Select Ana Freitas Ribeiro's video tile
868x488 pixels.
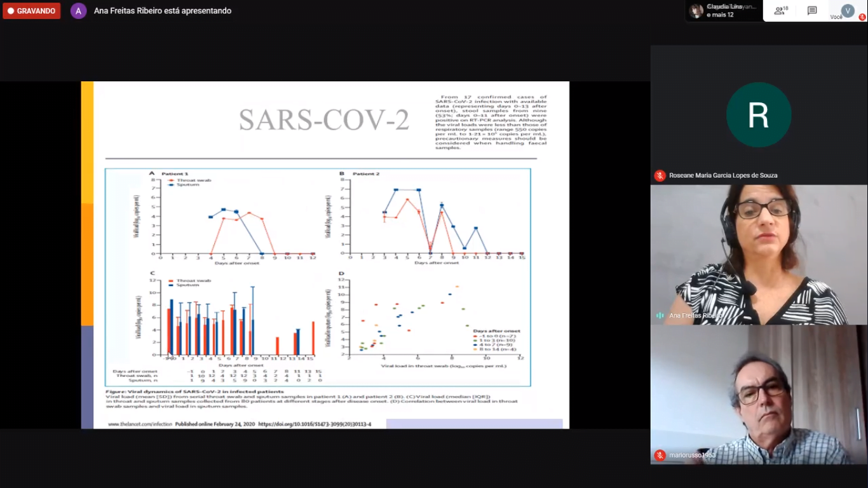pyautogui.click(x=759, y=254)
